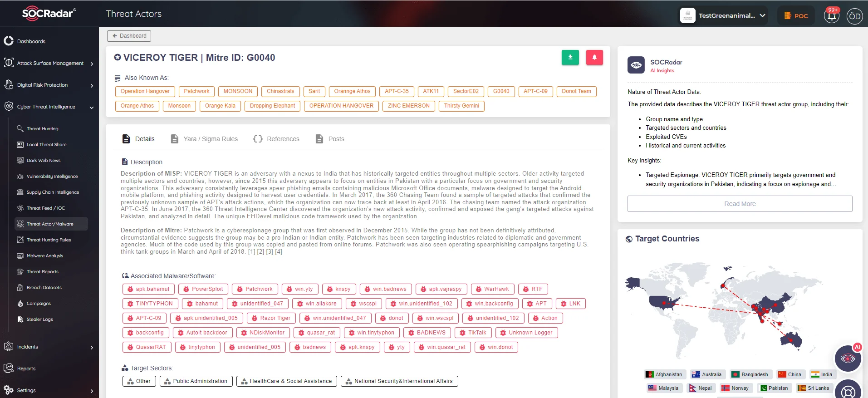Select the QuasarRAT malware tag

(147, 347)
